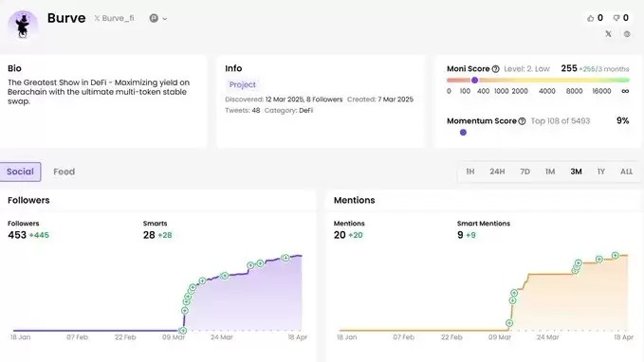Image resolution: width=644 pixels, height=362 pixels.
Task: Switch to the Feed tab
Action: point(64,172)
